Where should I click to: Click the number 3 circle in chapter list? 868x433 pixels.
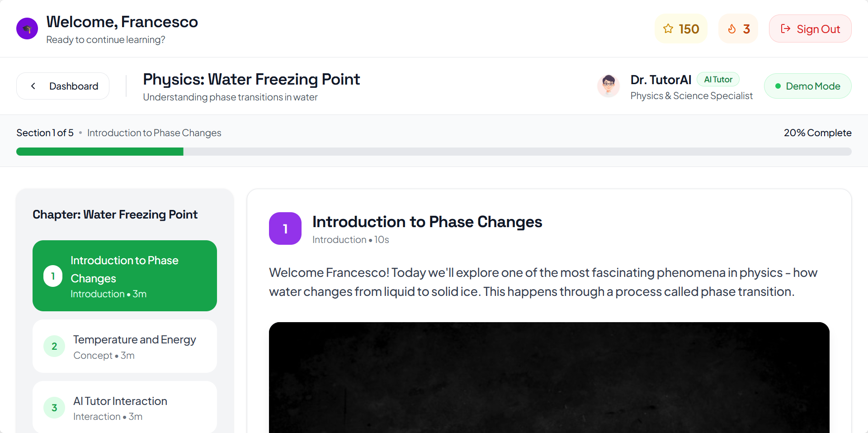click(x=54, y=408)
